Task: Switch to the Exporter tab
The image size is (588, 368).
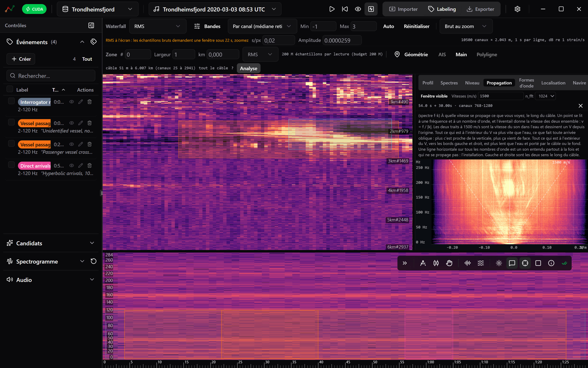Action: pyautogui.click(x=480, y=9)
